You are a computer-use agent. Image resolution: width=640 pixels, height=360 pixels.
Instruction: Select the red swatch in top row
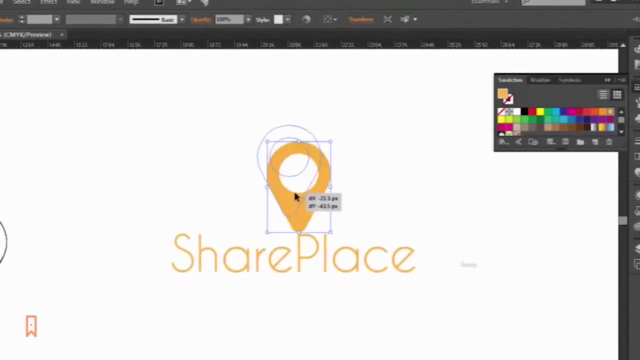coord(532,111)
